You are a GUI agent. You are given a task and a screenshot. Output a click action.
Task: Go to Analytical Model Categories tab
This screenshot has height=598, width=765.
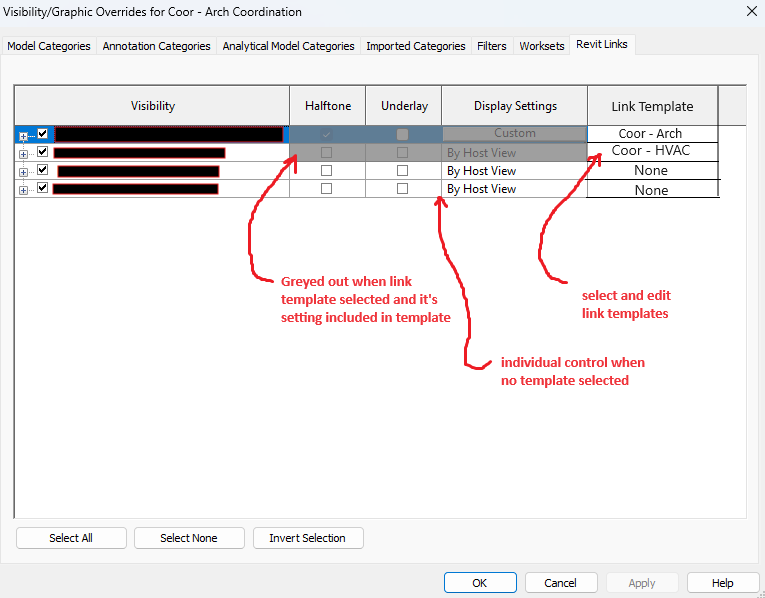(x=288, y=46)
